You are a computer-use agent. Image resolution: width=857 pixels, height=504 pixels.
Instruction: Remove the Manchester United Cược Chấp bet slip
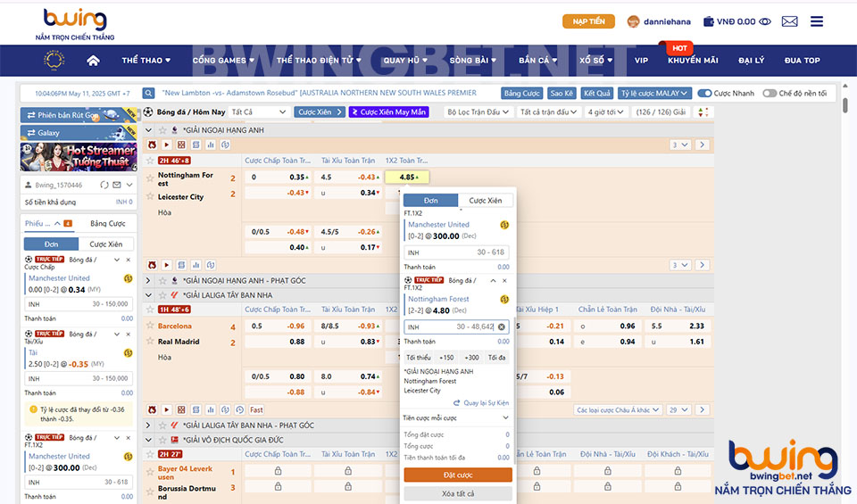tap(128, 260)
